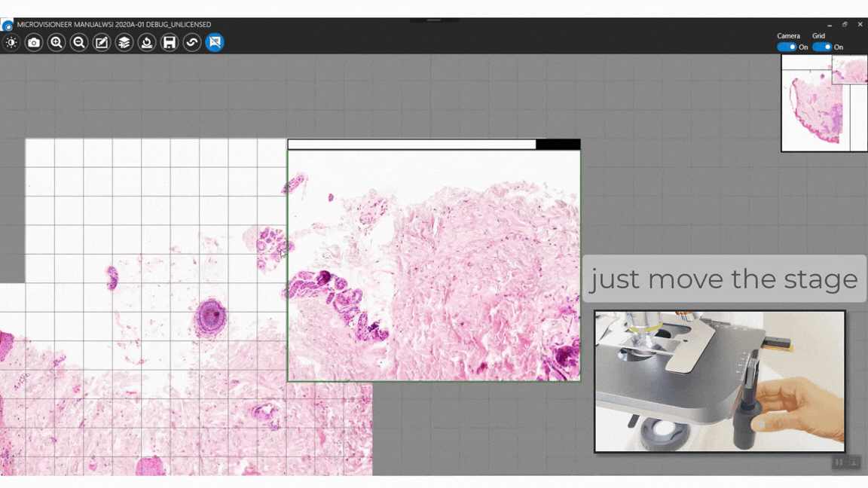Click the live camera view frame
This screenshot has height=488, width=868.
pos(434,266)
